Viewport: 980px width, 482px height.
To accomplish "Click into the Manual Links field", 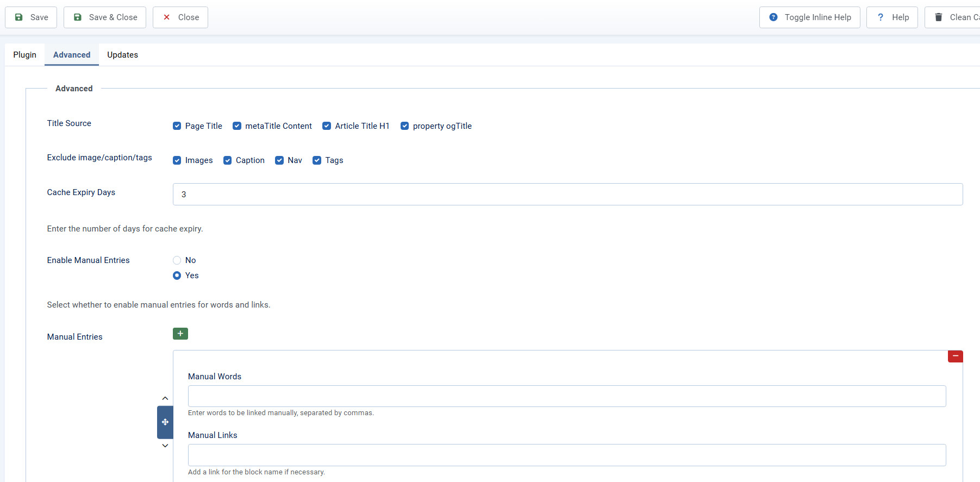I will click(x=566, y=455).
